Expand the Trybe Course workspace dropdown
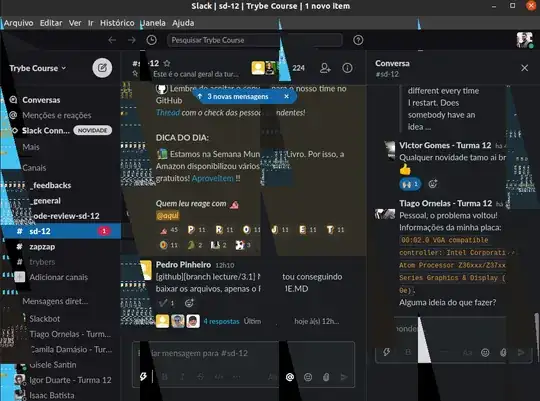Screen dimensions: 540x401 [38, 68]
